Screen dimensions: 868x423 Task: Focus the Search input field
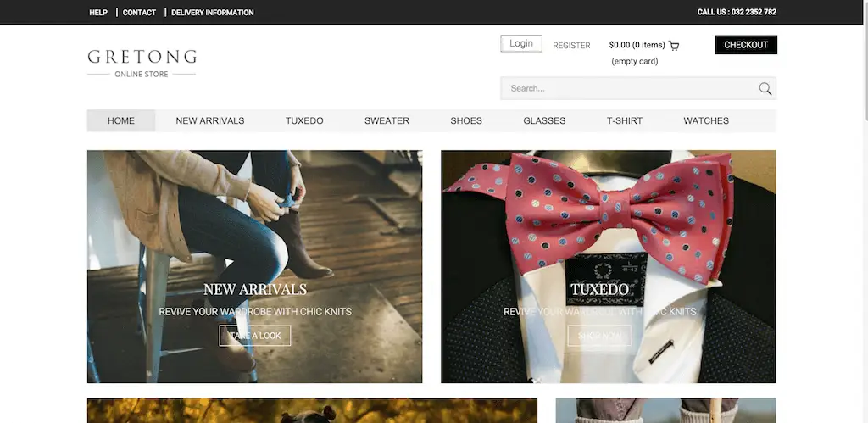(x=627, y=89)
